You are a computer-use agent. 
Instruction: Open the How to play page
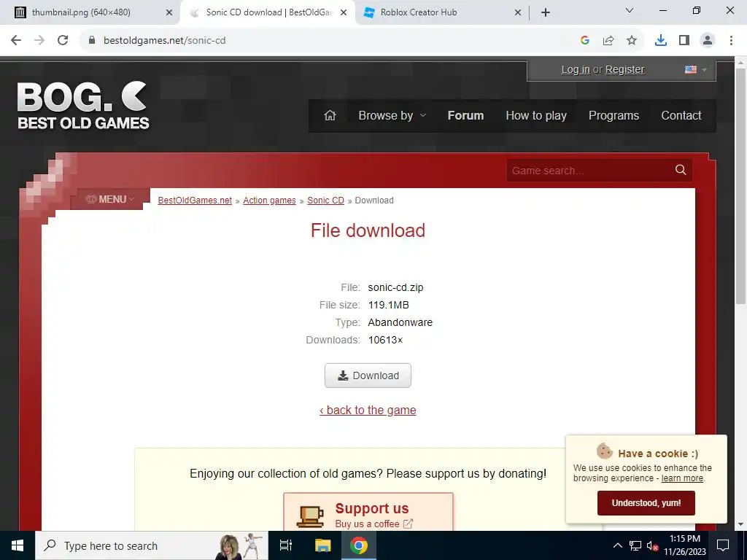(536, 116)
